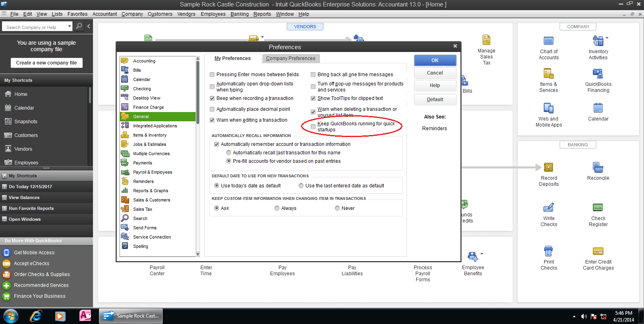Open Enter Credit Card Charges icon

coord(598,251)
